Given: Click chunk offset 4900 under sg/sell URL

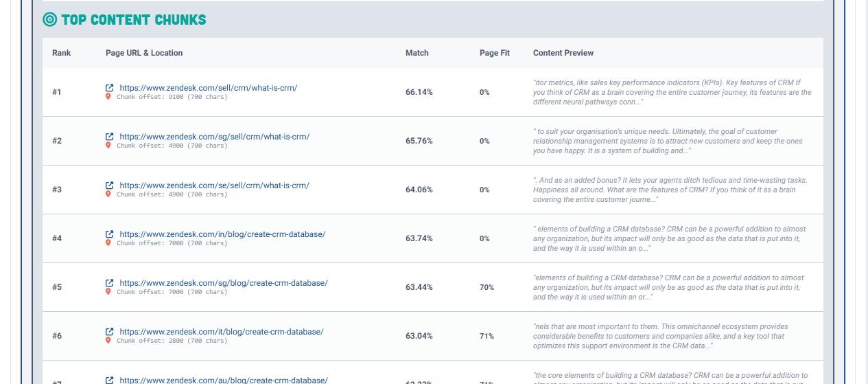Looking at the screenshot, I should (172, 146).
